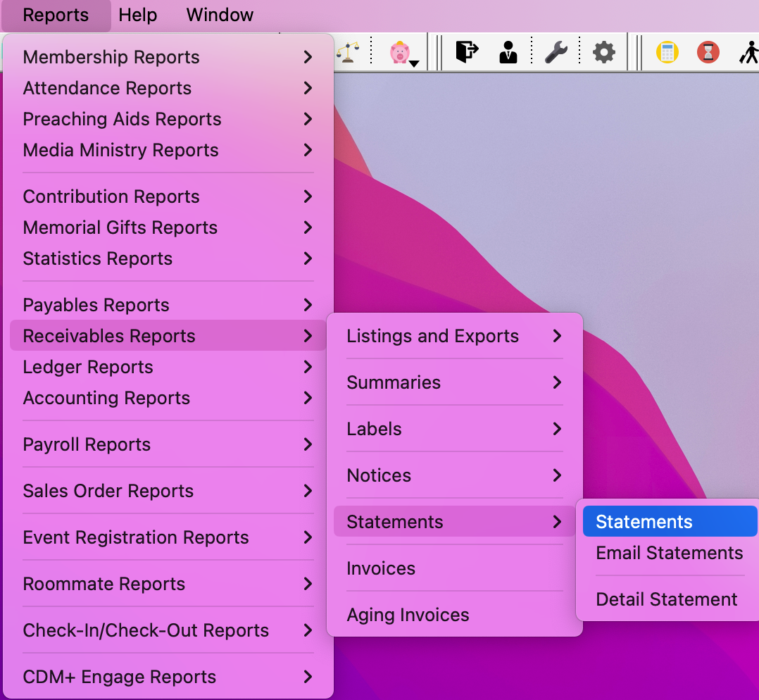Choose Invoices in Receivables submenu
Viewport: 759px width, 700px height.
point(381,568)
